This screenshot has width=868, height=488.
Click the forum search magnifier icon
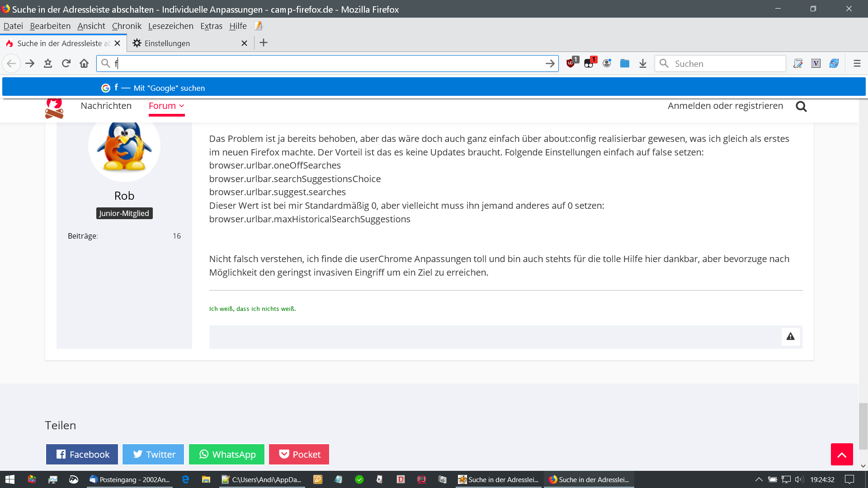tap(801, 107)
